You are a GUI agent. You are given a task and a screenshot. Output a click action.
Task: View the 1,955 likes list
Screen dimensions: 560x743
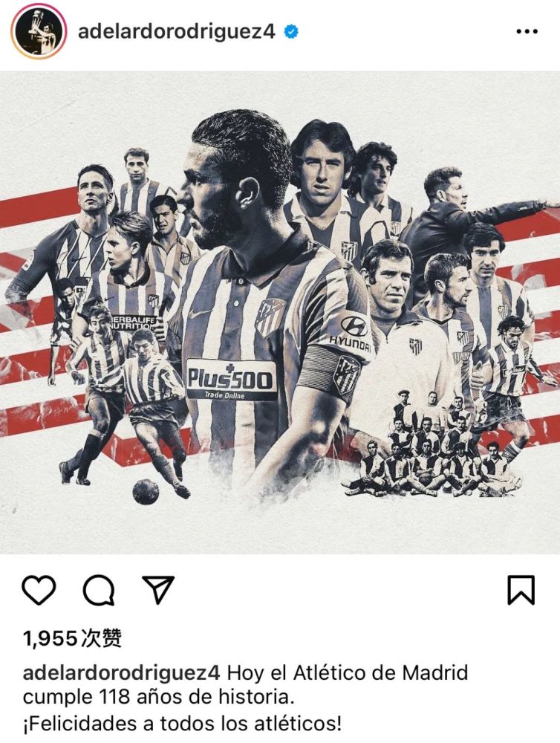[x=73, y=638]
